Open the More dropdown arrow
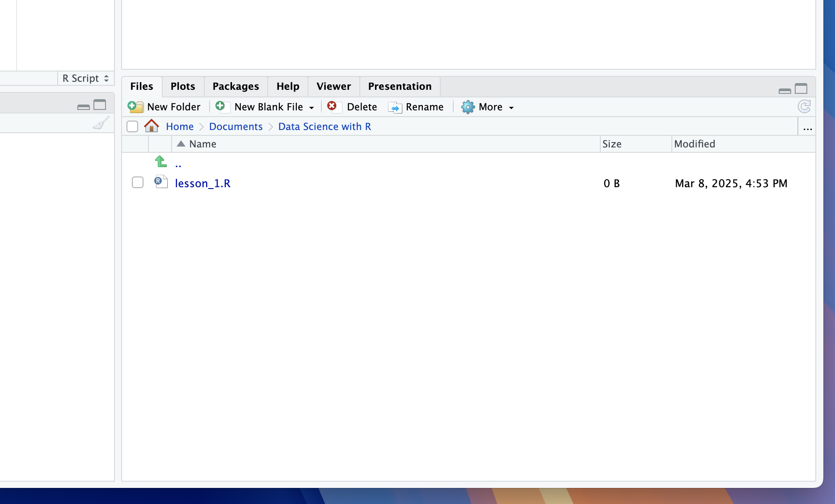This screenshot has height=504, width=835. point(511,107)
